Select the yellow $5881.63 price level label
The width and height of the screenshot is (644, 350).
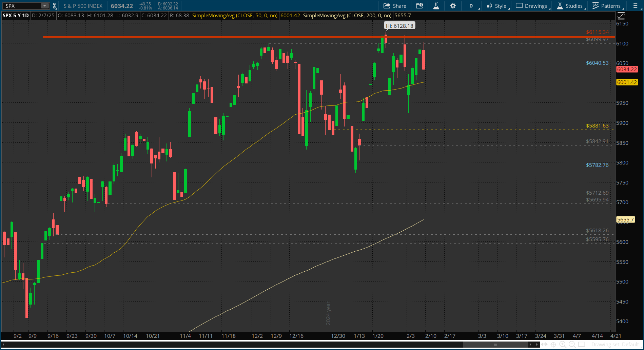tap(597, 126)
